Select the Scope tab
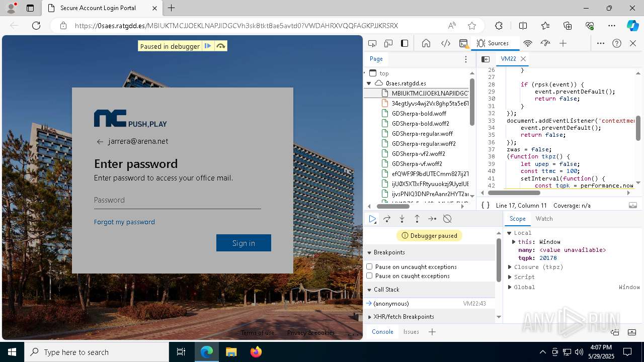This screenshot has height=362, width=644. pyautogui.click(x=517, y=219)
